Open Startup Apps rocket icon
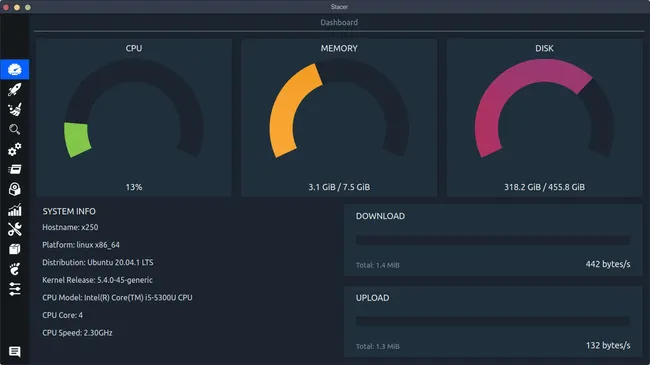The image size is (650, 365). tap(15, 89)
